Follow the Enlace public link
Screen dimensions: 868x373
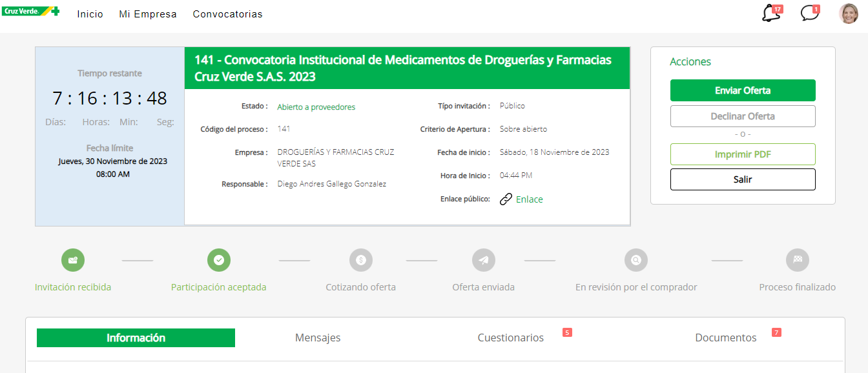(530, 199)
